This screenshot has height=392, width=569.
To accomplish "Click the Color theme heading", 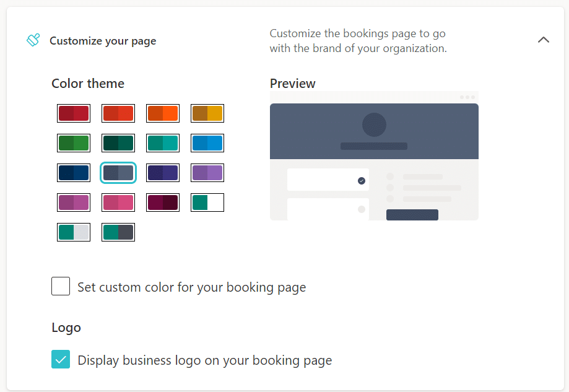I will 88,84.
